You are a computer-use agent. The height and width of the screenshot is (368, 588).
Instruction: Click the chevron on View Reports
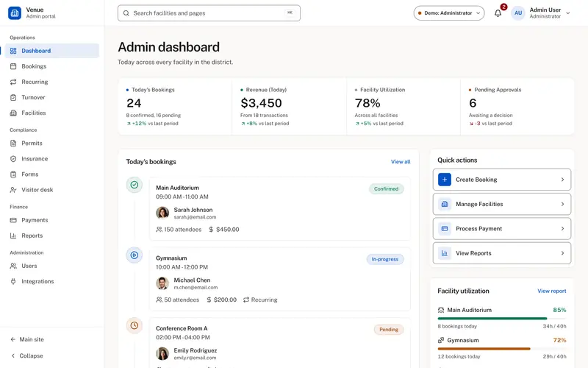pyautogui.click(x=562, y=253)
